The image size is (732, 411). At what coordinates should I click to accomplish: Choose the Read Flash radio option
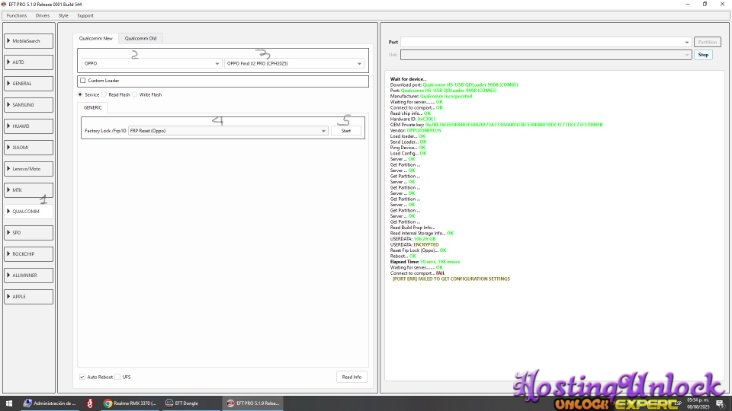[104, 95]
